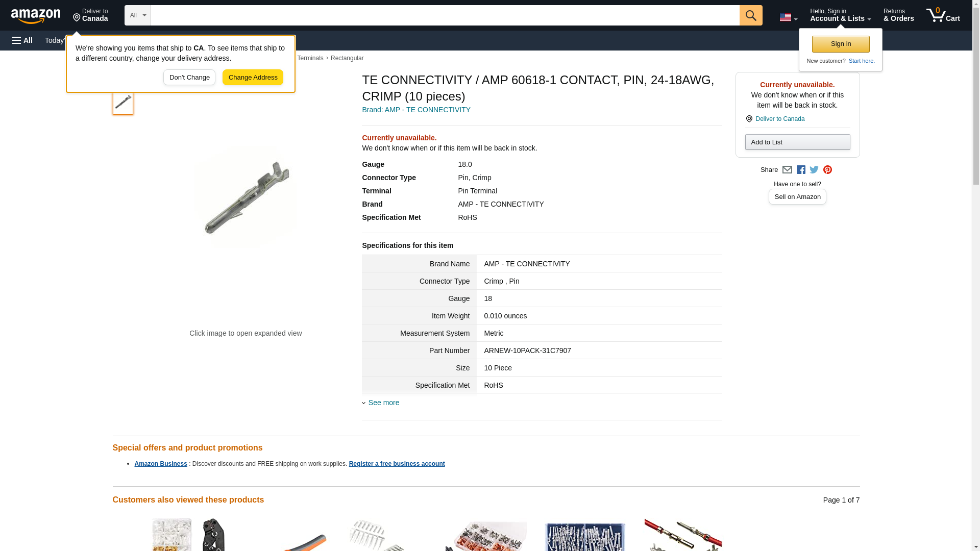Open Brand: AMP - TE CONNECTIVITY link
The height and width of the screenshot is (551, 980).
pyautogui.click(x=416, y=110)
